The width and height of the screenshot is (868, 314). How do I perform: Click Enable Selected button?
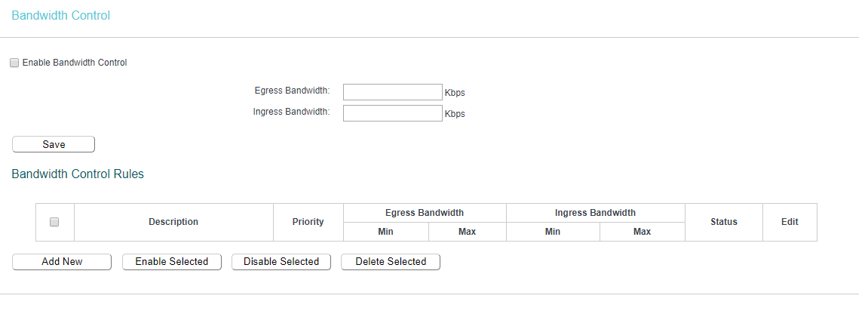(171, 262)
